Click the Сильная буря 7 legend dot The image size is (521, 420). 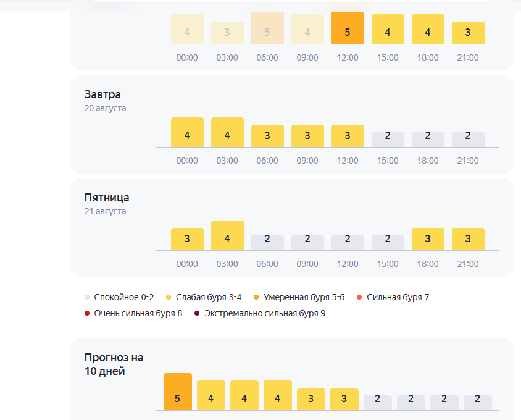pyautogui.click(x=359, y=297)
